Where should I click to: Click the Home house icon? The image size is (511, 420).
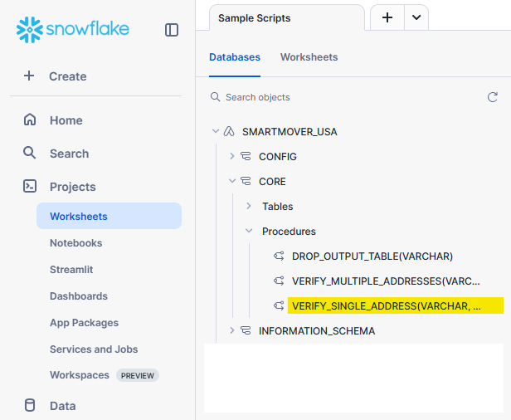coord(30,120)
